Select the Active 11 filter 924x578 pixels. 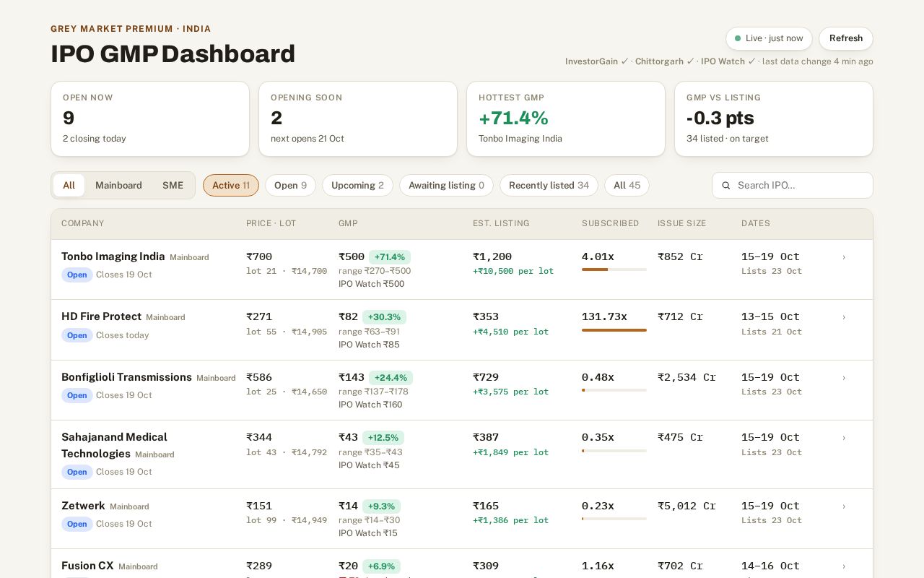[x=231, y=185]
